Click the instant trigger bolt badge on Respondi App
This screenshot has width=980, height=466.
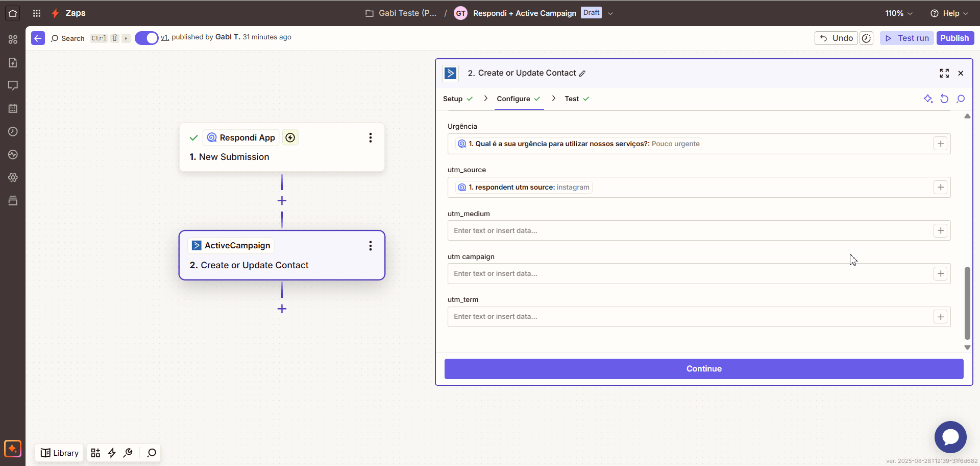[x=290, y=137]
